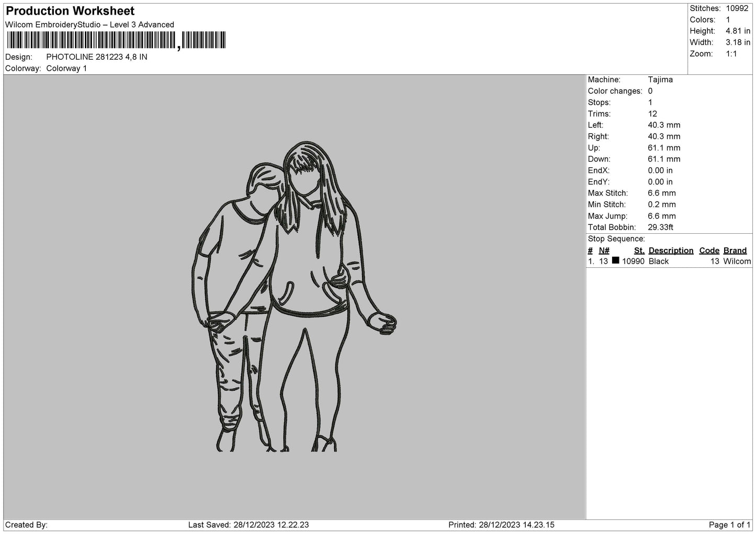Screen dimensions: 756x534
Task: Select the Down value 61.1 mm
Action: pyautogui.click(x=664, y=159)
